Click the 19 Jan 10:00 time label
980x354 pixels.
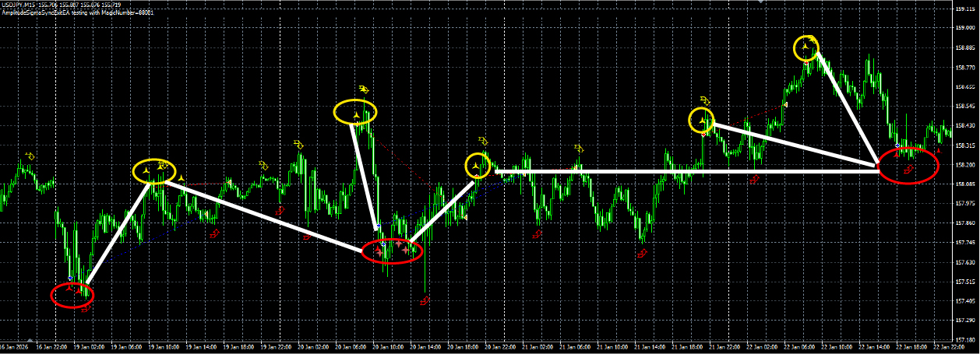point(164,347)
